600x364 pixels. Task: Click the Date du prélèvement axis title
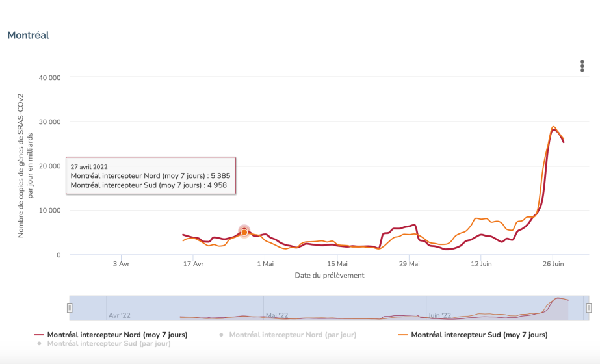(x=330, y=276)
